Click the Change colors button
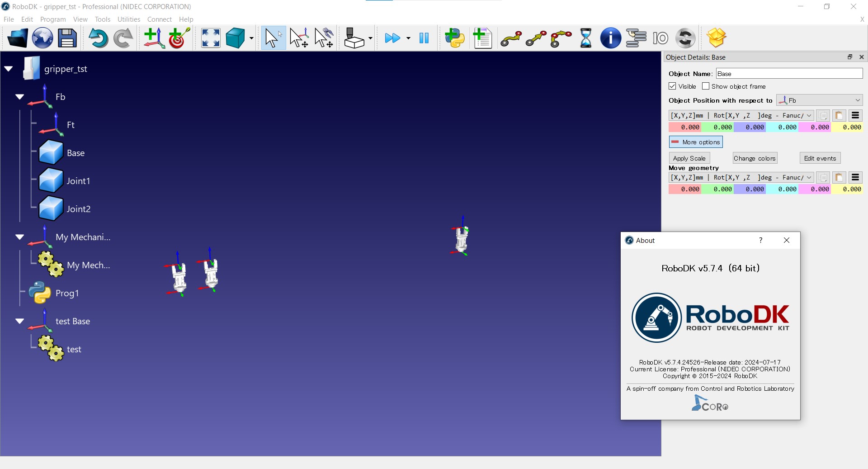This screenshot has height=469, width=868. (x=755, y=158)
